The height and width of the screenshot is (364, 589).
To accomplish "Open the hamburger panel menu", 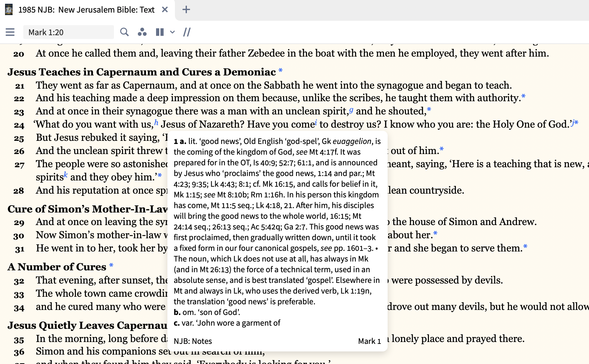I will click(x=10, y=32).
